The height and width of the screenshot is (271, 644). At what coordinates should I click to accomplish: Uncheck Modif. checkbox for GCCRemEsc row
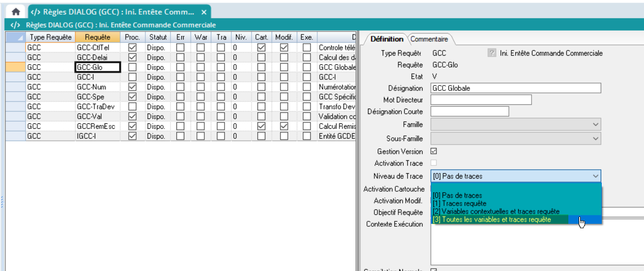pos(284,126)
